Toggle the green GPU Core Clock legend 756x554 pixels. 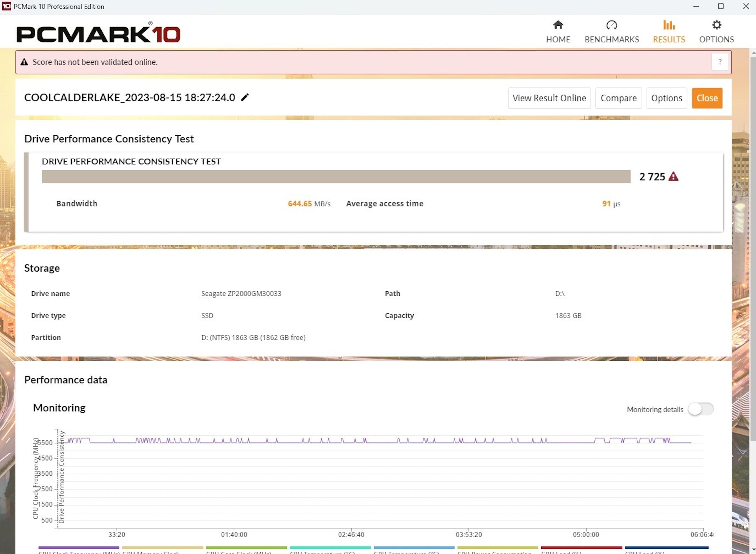click(x=246, y=550)
